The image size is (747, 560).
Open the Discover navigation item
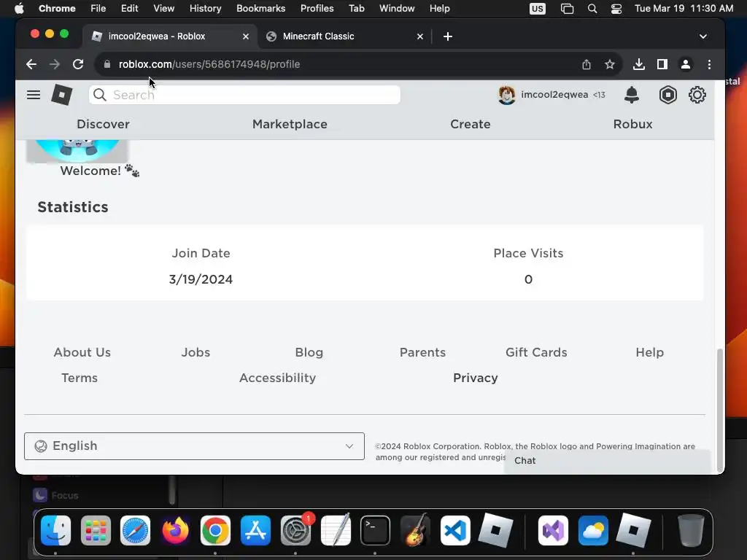coord(103,124)
